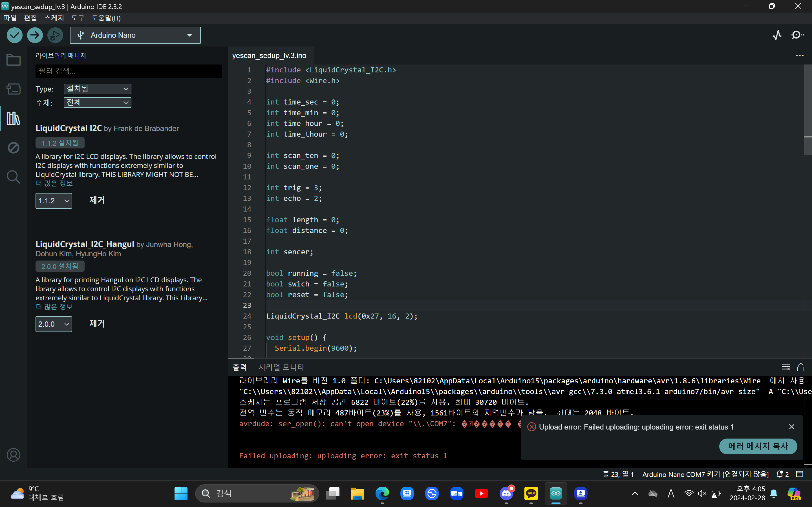Open the Serial Plotter icon
The width and height of the screenshot is (812, 507).
(777, 35)
